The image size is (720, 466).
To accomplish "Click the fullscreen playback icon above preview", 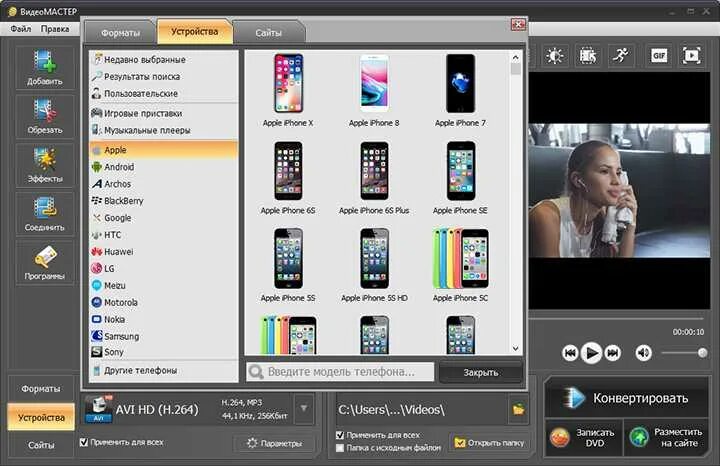I will click(x=692, y=56).
